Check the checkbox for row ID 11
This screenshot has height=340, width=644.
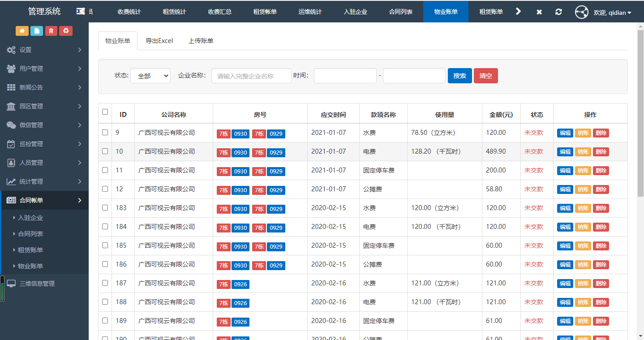pos(105,170)
